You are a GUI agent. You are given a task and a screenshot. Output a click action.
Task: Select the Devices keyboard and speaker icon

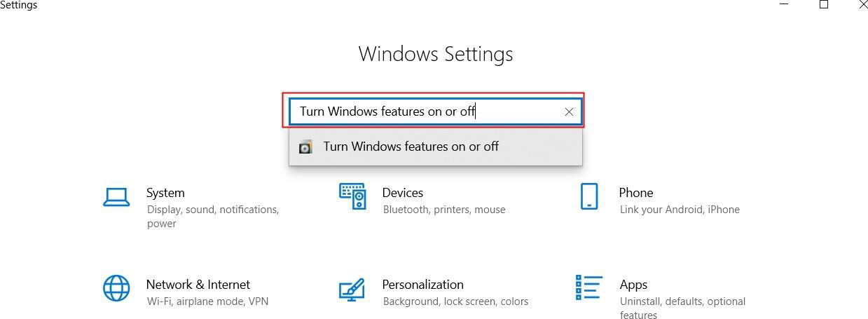tap(352, 196)
